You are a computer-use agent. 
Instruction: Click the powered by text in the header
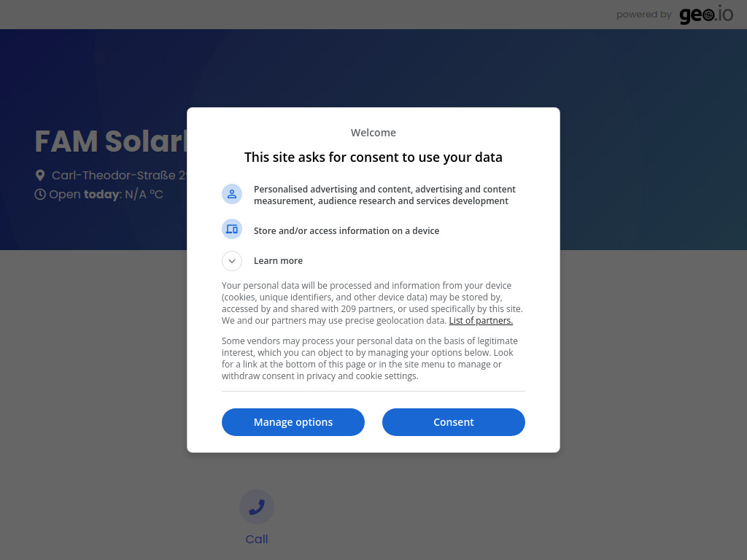(643, 15)
